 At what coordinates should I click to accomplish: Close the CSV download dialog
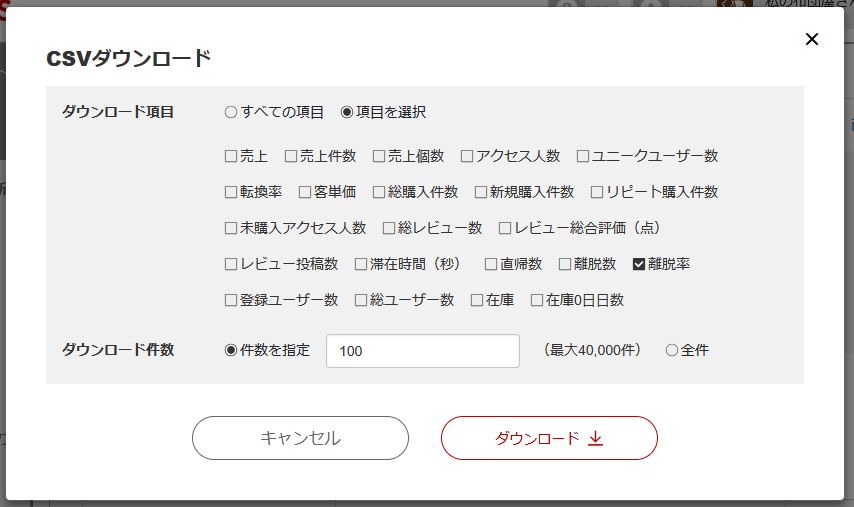click(x=812, y=39)
